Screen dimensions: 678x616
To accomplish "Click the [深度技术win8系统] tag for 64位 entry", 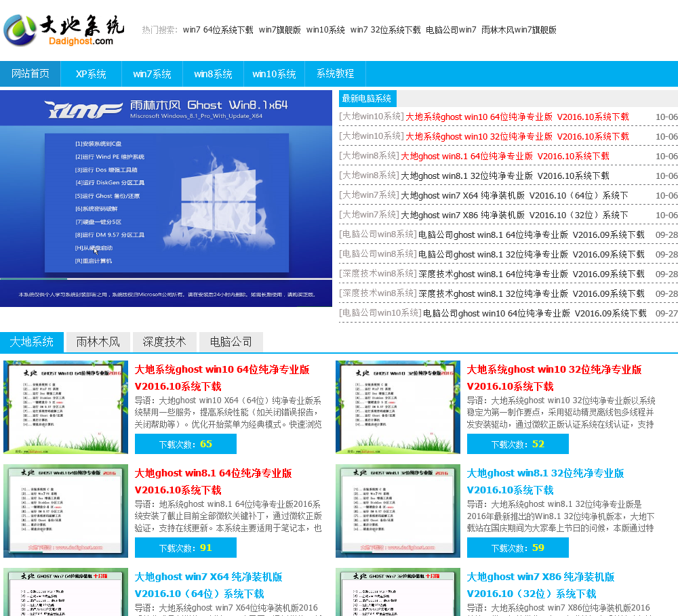I will [x=378, y=274].
